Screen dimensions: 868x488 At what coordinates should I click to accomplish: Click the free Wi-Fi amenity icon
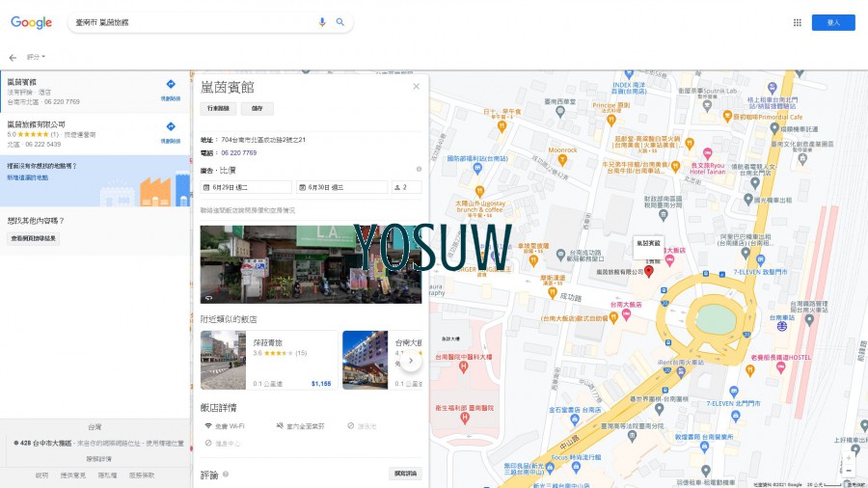208,426
